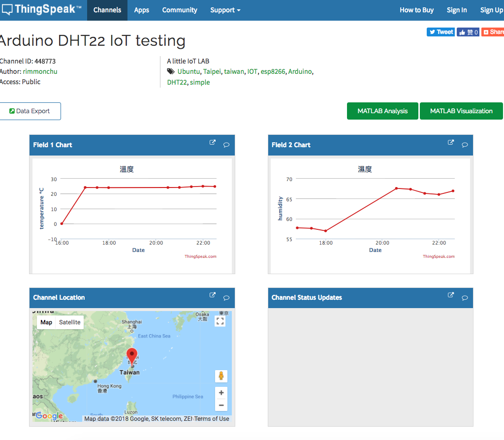The width and height of the screenshot is (504, 440).
Task: Pop out Channel Location external icon
Action: 213,295
